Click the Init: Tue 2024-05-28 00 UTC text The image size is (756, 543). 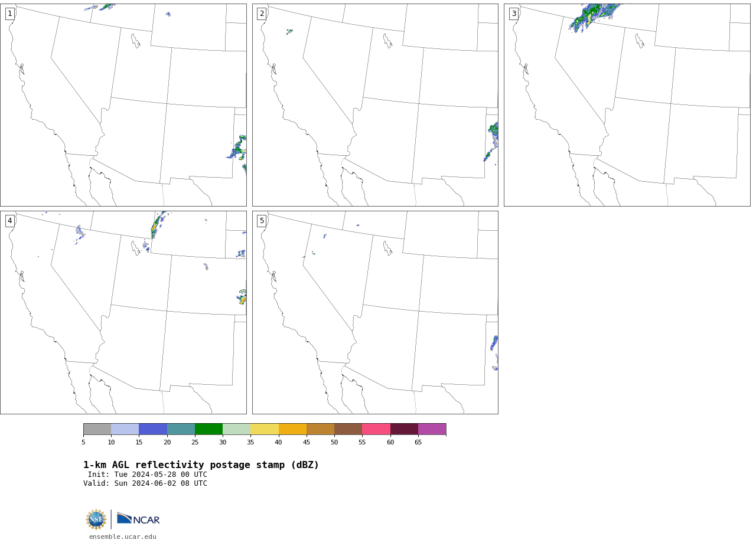(148, 475)
